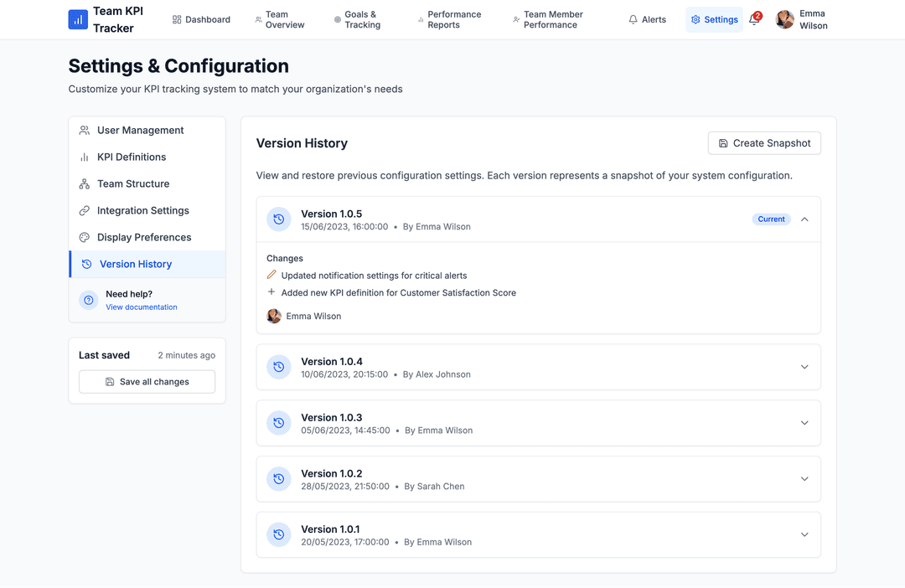Screen dimensions: 905x588
Task: Go to Performance Reports in the top navigation
Action: 449,20
